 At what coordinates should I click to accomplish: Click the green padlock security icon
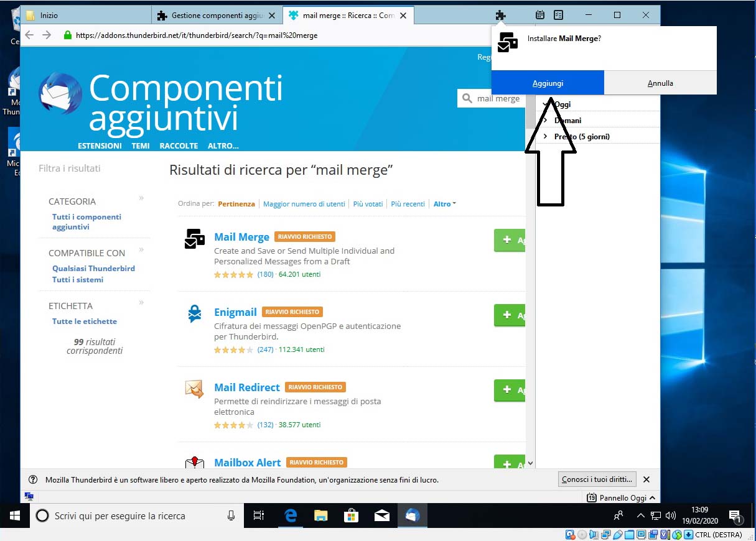[x=68, y=35]
